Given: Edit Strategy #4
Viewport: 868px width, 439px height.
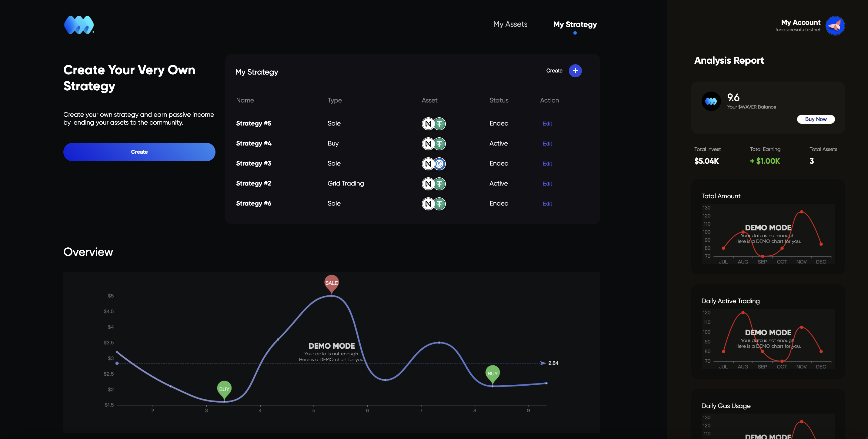Looking at the screenshot, I should (547, 143).
